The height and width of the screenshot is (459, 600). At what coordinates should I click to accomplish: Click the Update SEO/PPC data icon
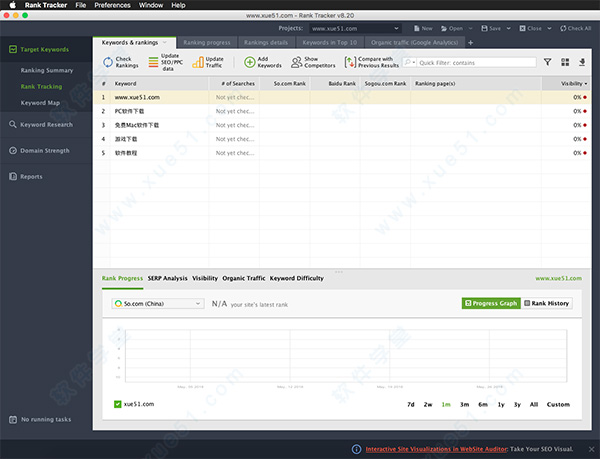(x=153, y=62)
